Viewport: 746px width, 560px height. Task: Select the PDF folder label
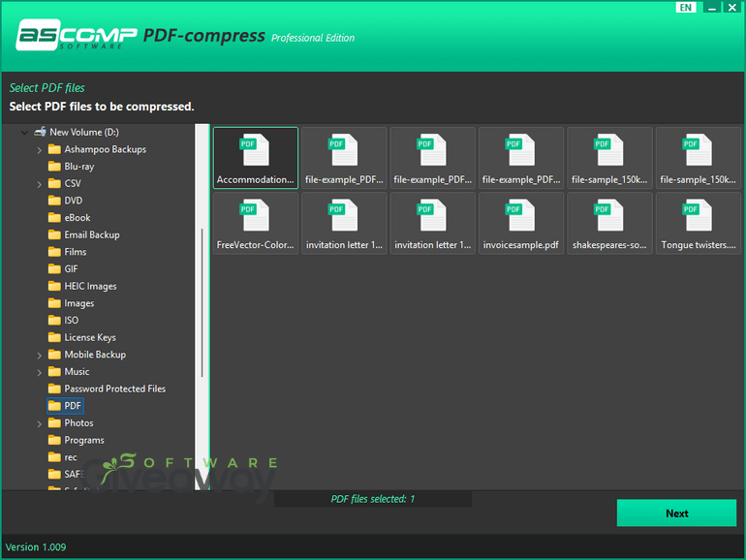point(73,406)
